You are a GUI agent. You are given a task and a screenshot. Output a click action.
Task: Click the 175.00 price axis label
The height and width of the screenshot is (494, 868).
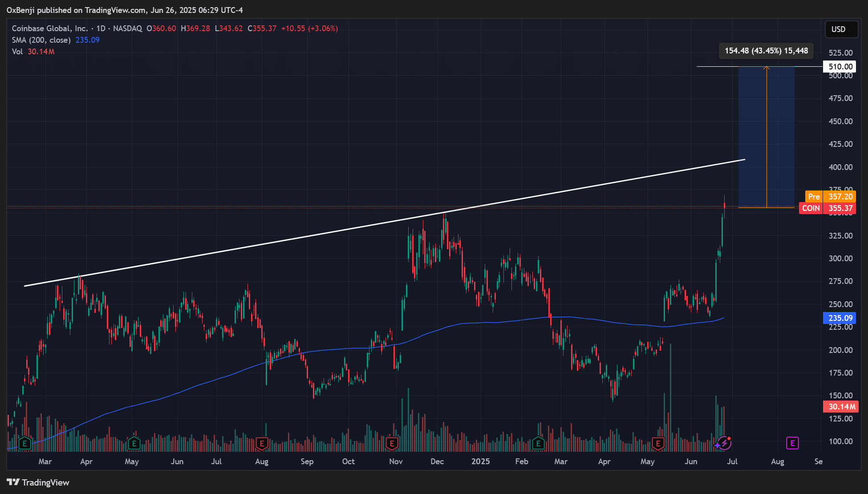pyautogui.click(x=840, y=373)
